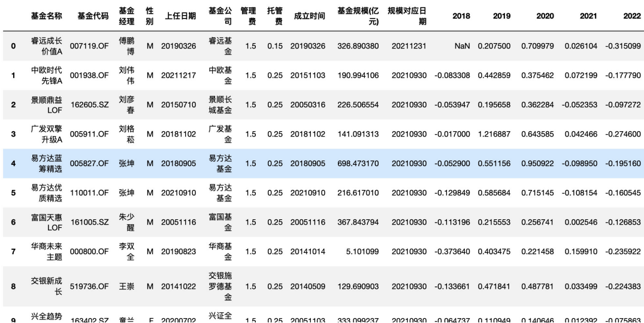644x323 pixels.
Task: Click the NaN value in 2018 column
Action: [462, 46]
